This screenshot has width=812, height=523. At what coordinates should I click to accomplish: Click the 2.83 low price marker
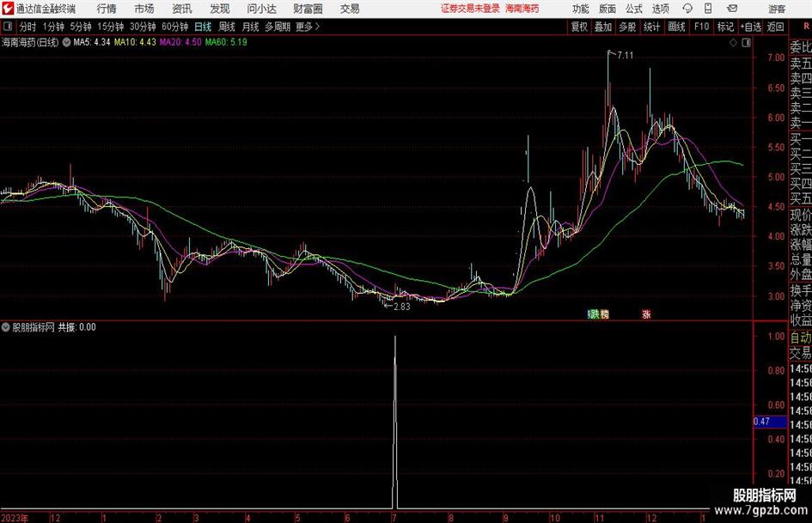402,307
